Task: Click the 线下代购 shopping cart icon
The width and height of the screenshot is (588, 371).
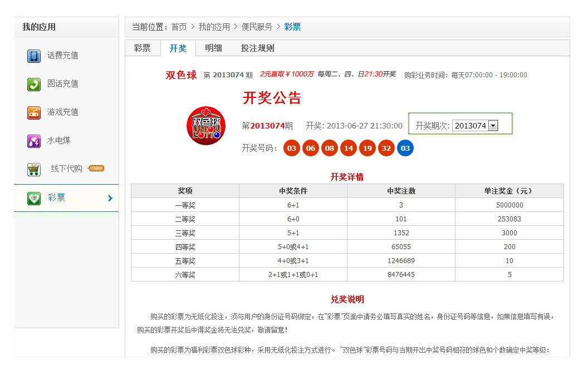Action: (x=34, y=170)
